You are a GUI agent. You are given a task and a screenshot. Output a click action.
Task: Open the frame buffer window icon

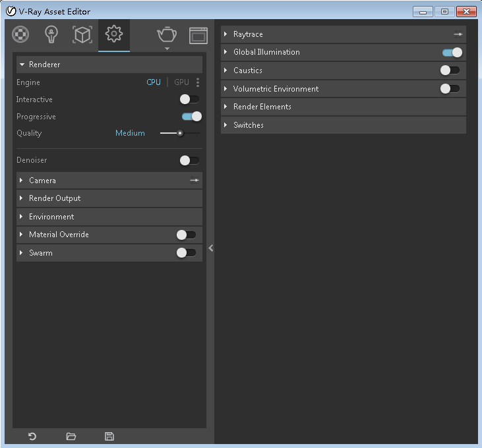pyautogui.click(x=198, y=35)
